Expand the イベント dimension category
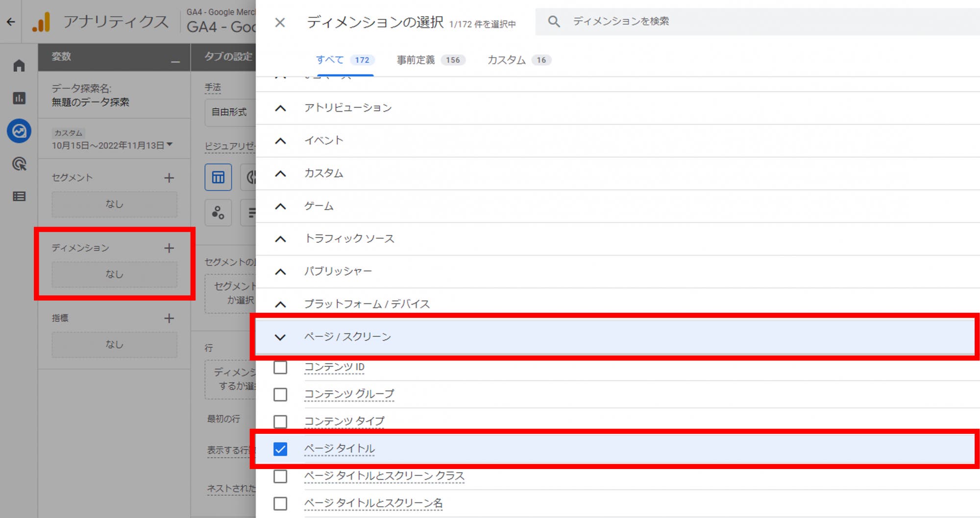 tap(280, 141)
